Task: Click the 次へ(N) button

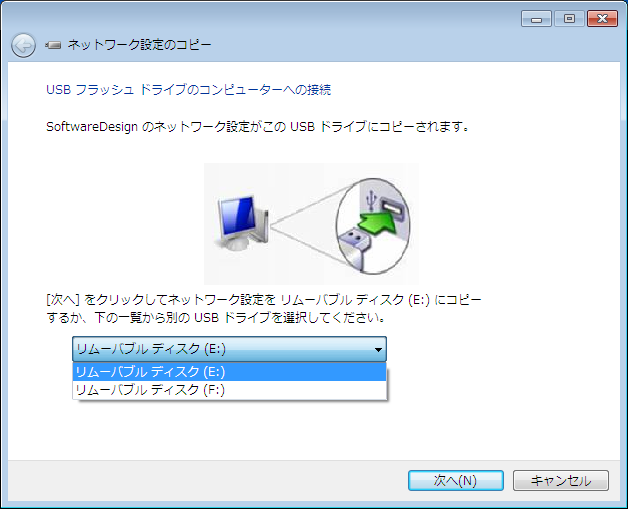Action: [x=456, y=480]
